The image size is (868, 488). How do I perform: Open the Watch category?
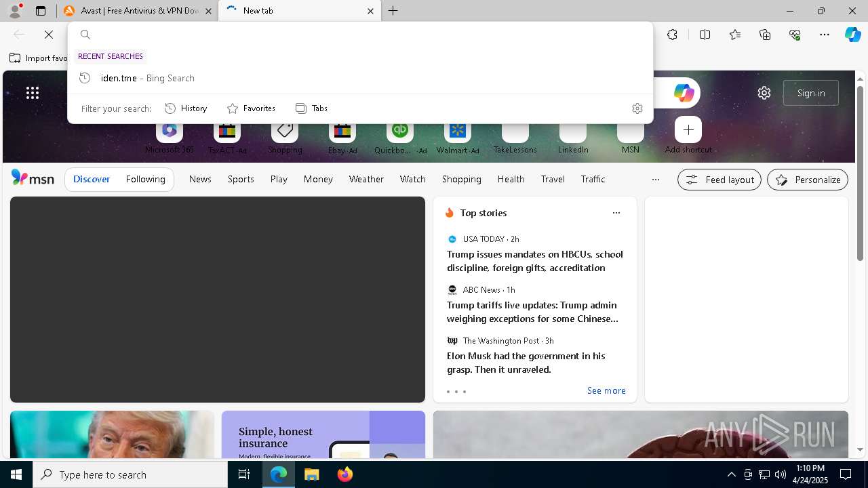coord(413,180)
